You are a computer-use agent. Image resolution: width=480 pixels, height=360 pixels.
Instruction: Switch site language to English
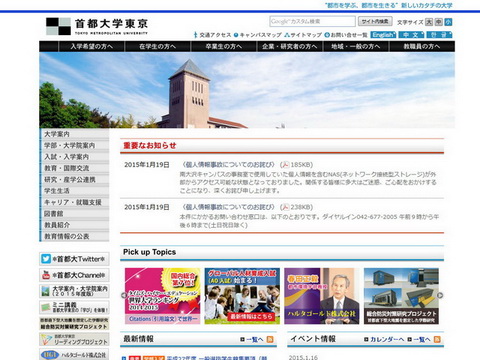point(383,35)
